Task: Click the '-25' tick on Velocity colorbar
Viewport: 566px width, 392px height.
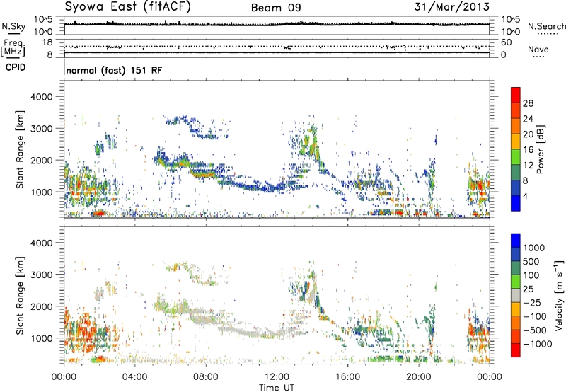Action: (x=531, y=303)
